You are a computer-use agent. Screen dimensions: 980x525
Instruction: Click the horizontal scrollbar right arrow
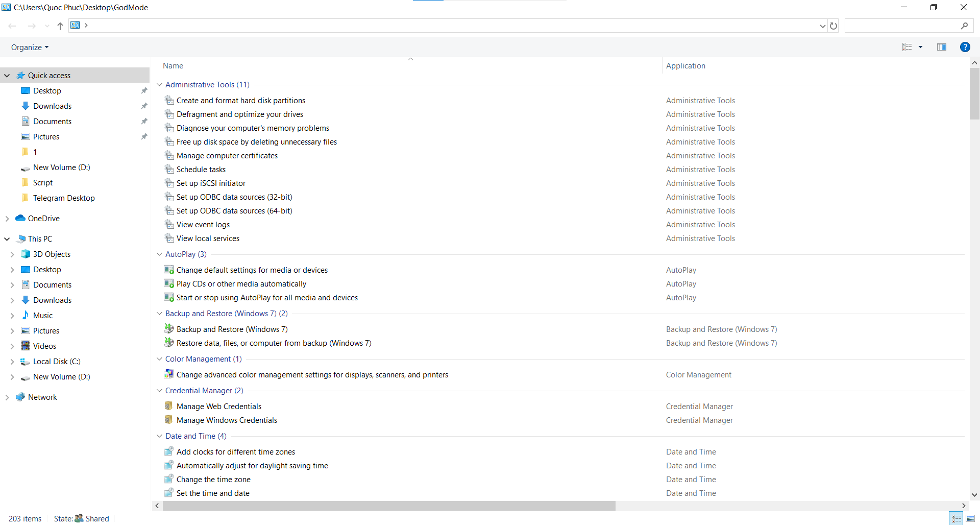pyautogui.click(x=964, y=506)
